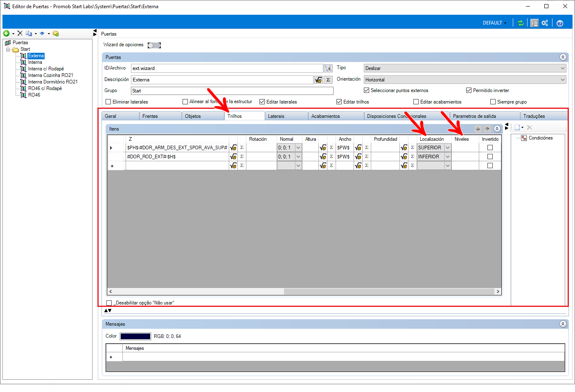Click the delete X icon in the tree toolbar
Screen dimensions: 575x392
point(20,34)
